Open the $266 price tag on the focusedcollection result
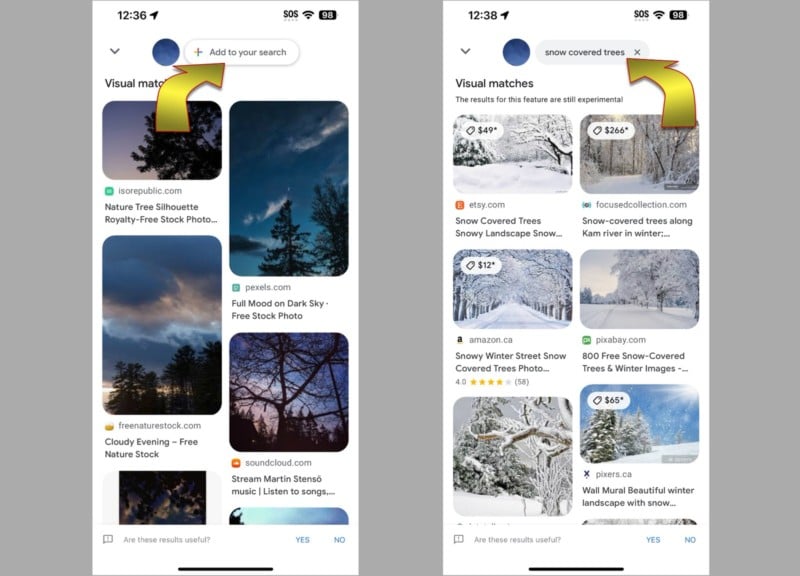 coord(611,130)
